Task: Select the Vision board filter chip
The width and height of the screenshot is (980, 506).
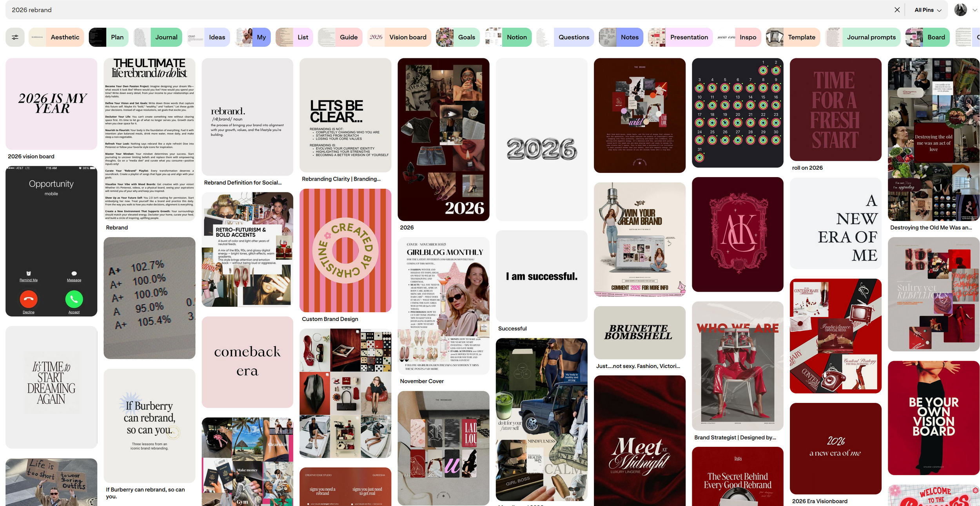Action: click(x=399, y=37)
